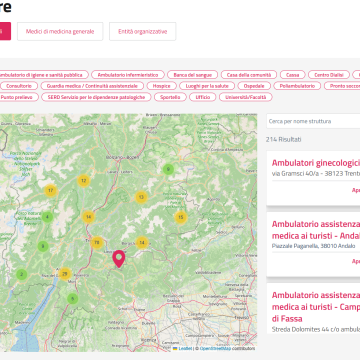Open the yellow 15 cluster marker
Image resolution: width=360 pixels, height=360 pixels.
click(x=181, y=217)
